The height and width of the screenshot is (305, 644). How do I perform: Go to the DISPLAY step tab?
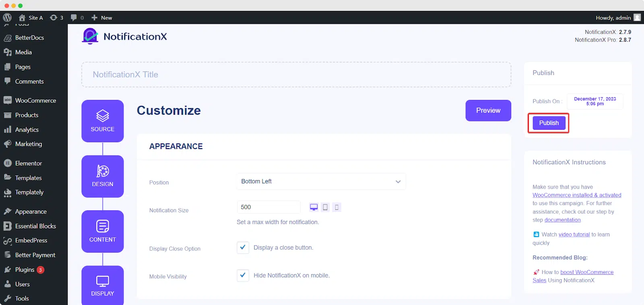[x=103, y=285]
